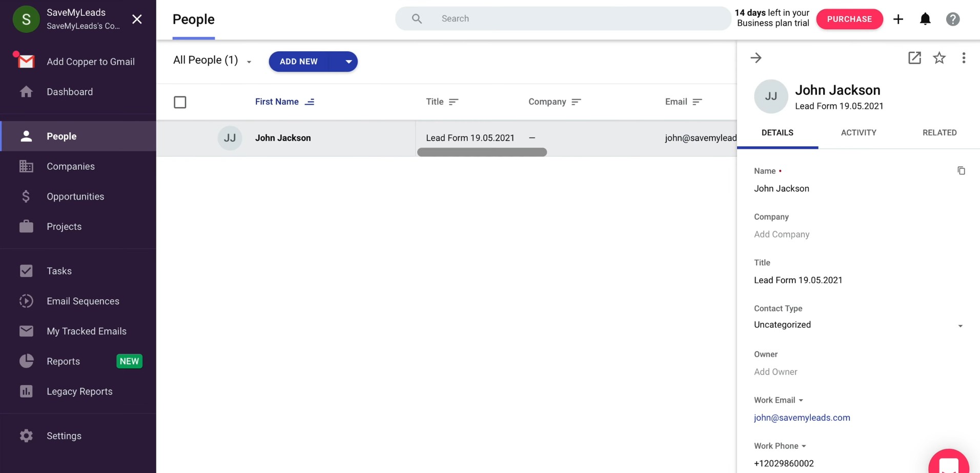This screenshot has height=473, width=980.
Task: Open the john@savemyleads.com email link
Action: [x=802, y=418]
